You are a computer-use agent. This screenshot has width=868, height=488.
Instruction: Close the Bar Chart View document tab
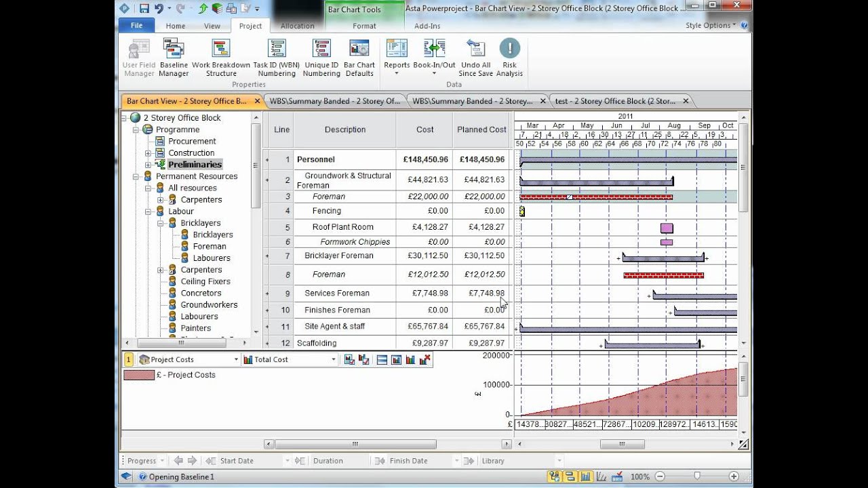click(x=257, y=101)
